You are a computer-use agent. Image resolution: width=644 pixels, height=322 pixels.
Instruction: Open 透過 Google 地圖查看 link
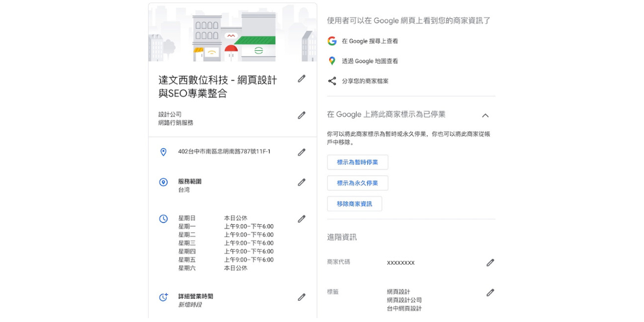tap(370, 61)
